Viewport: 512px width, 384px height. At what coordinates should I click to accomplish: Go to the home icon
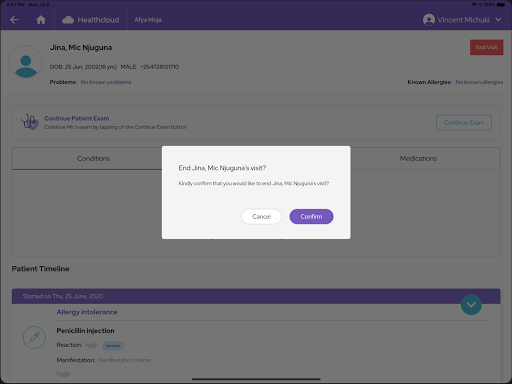coord(41,20)
